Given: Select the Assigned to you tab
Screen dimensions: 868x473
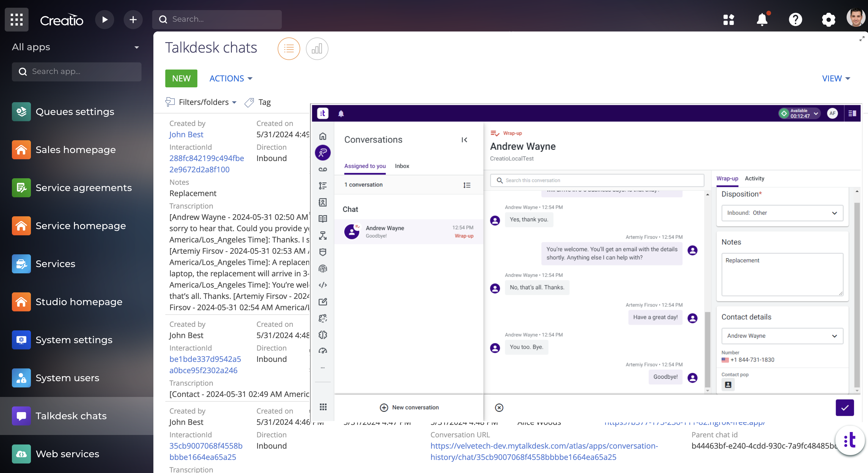Looking at the screenshot, I should [365, 166].
